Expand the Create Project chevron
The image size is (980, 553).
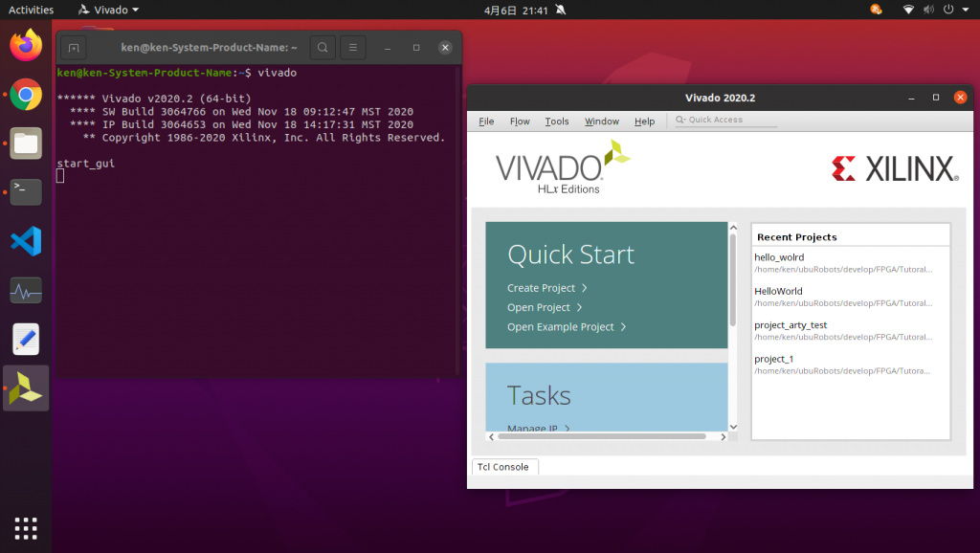(585, 288)
